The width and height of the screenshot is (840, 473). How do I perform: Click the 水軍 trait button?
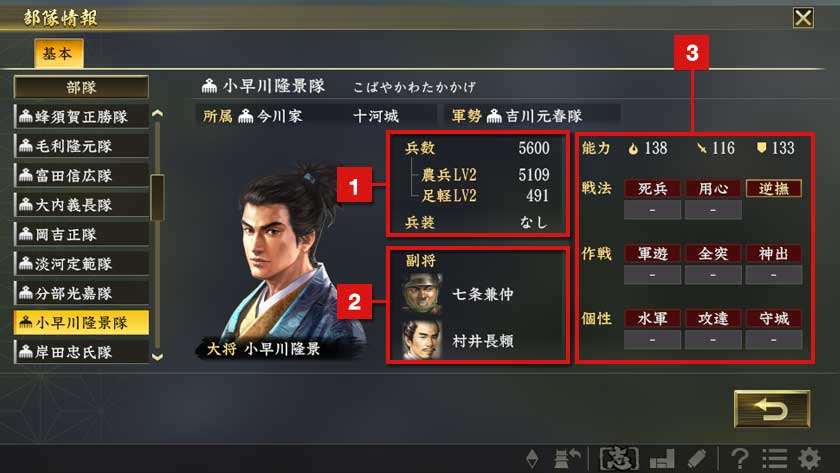[652, 319]
